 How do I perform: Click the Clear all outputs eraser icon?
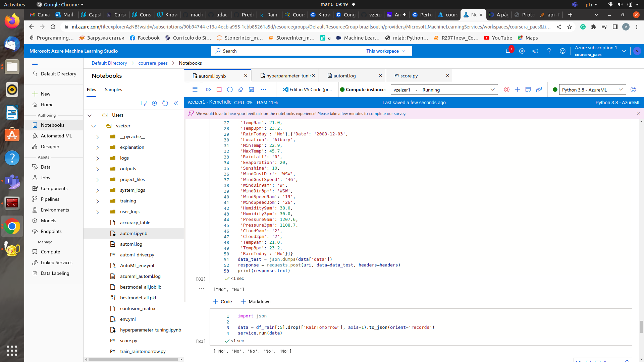tap(240, 89)
